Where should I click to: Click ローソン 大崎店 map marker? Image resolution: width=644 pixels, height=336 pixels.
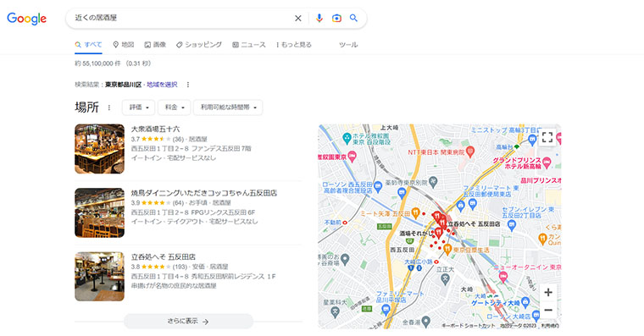(x=536, y=316)
